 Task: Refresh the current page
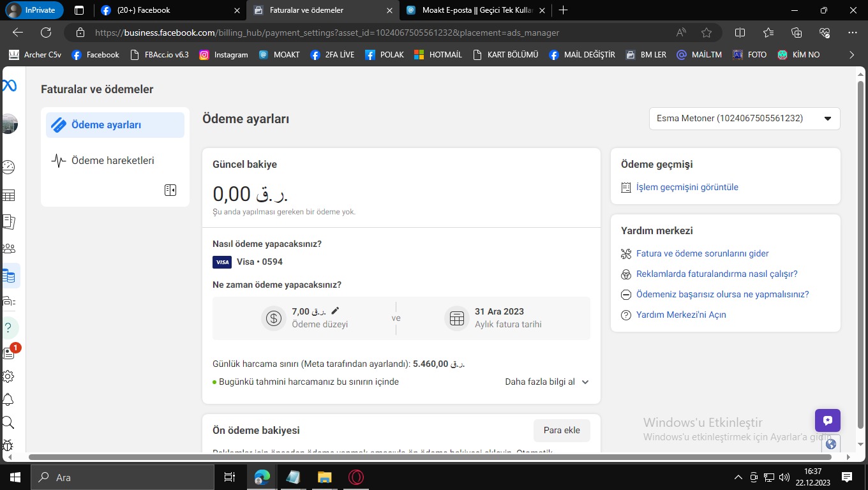coord(46,33)
